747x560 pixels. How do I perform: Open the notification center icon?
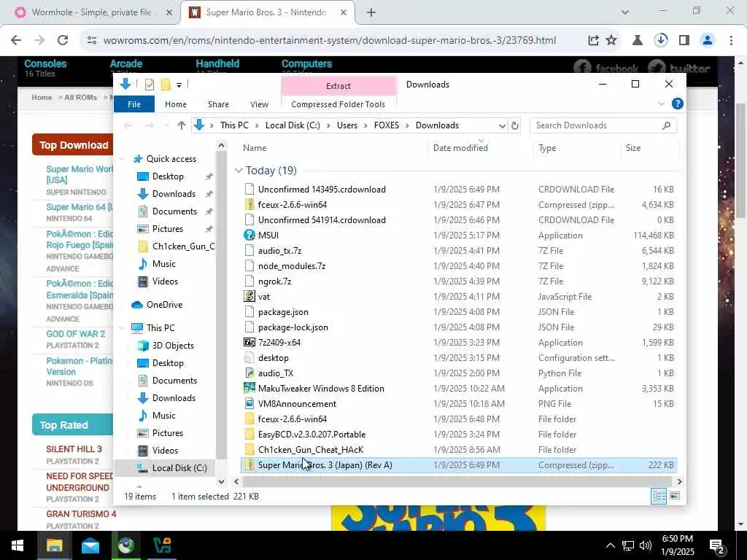(x=716, y=545)
